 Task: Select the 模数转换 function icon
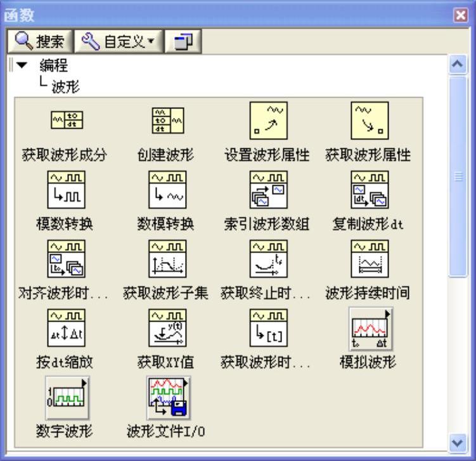click(x=66, y=190)
